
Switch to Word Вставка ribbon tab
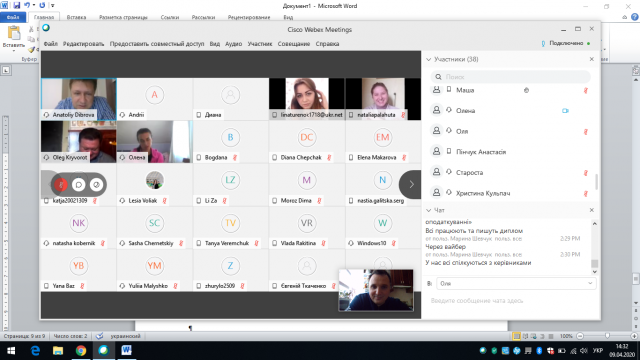(76, 17)
